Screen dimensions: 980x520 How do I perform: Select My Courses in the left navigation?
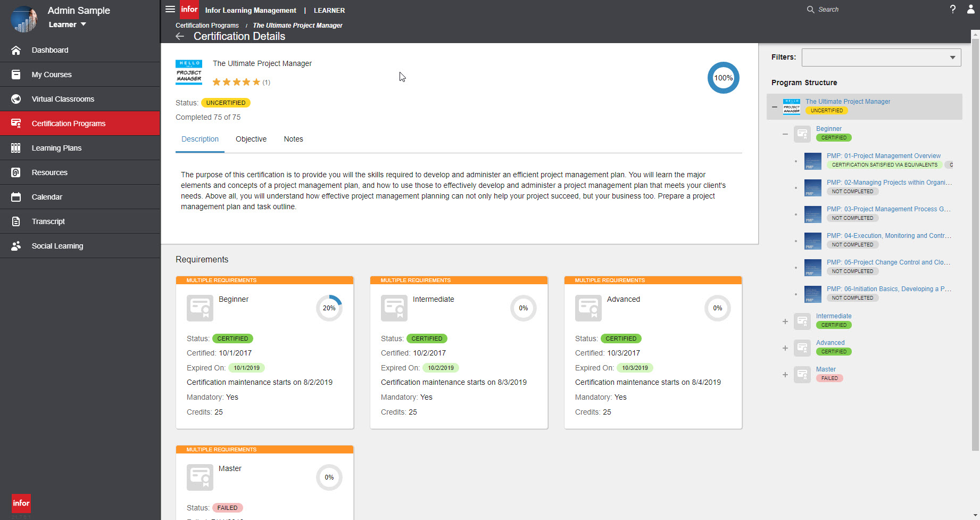pyautogui.click(x=51, y=74)
